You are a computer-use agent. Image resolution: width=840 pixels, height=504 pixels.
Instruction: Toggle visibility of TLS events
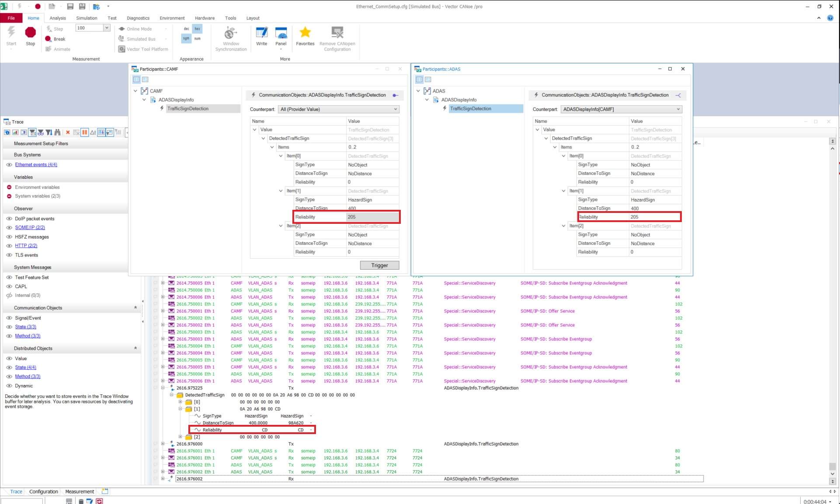coord(9,255)
